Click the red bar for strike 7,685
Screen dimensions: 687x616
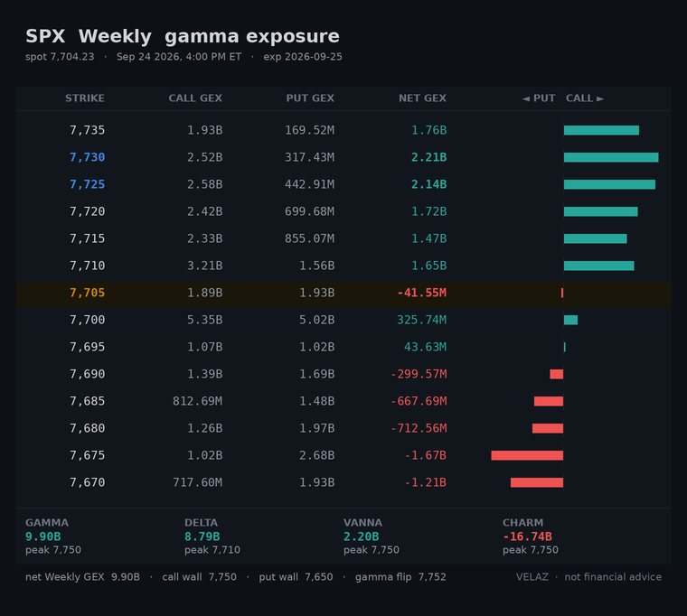549,401
